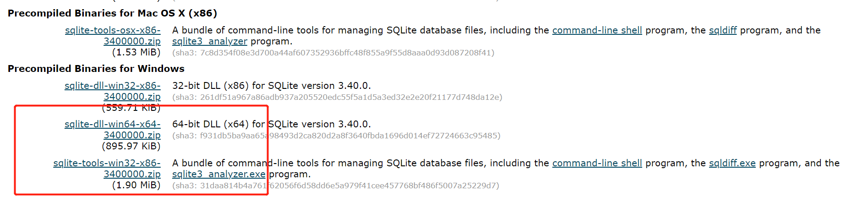
Task: Click the sha3 hash starting with f931db5b
Action: (x=336, y=136)
